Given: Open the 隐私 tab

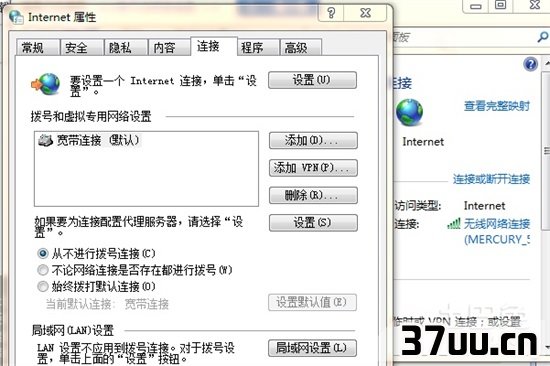Looking at the screenshot, I should 126,48.
